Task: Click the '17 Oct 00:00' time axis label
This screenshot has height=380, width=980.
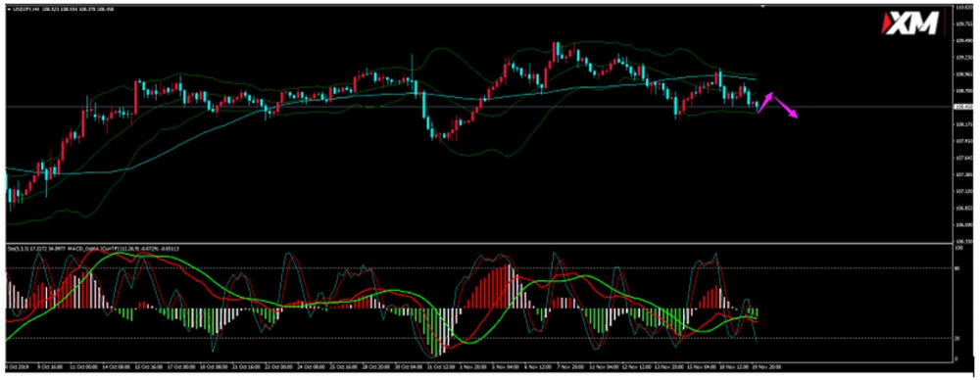Action: [181, 367]
